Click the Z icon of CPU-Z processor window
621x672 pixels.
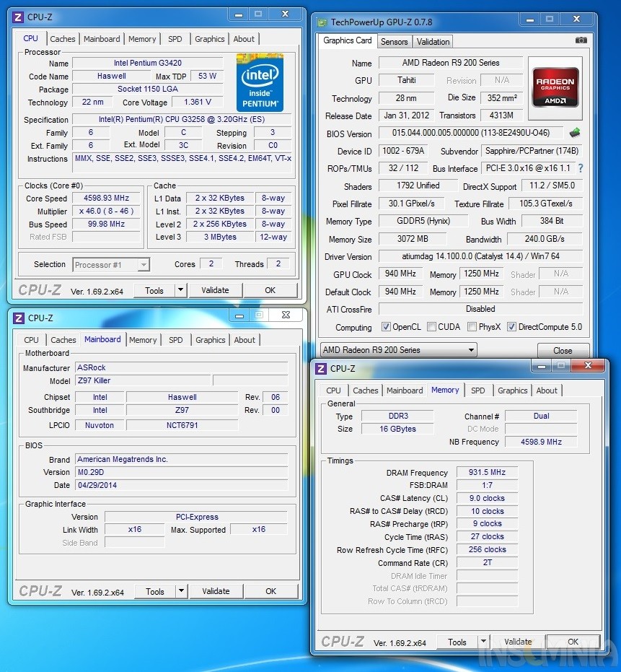18,17
